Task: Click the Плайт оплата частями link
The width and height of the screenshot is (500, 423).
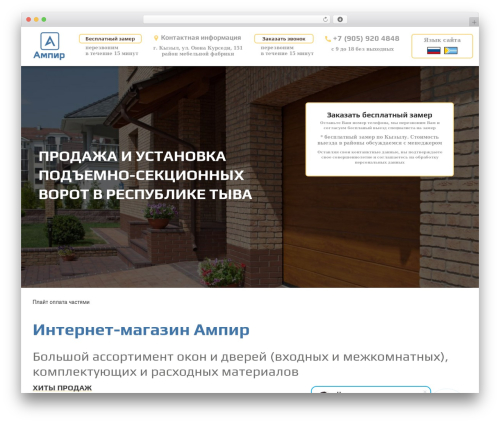Action: pyautogui.click(x=61, y=302)
